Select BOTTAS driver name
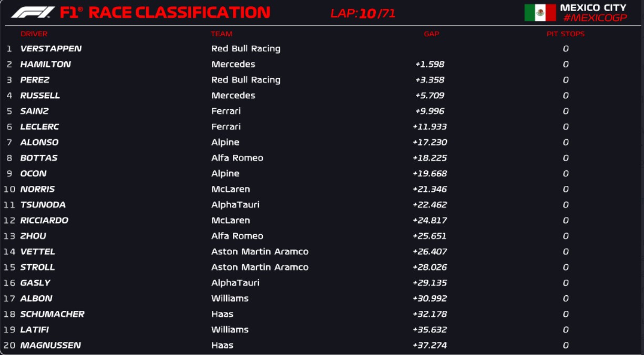 [x=39, y=158]
